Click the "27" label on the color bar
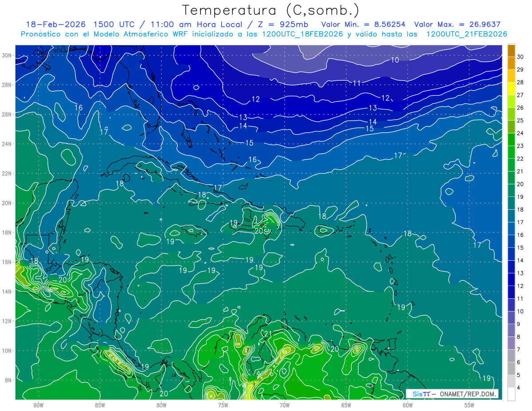 click(520, 95)
